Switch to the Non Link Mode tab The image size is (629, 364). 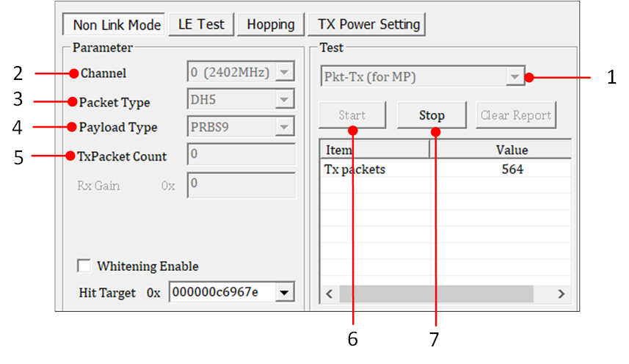click(x=117, y=24)
